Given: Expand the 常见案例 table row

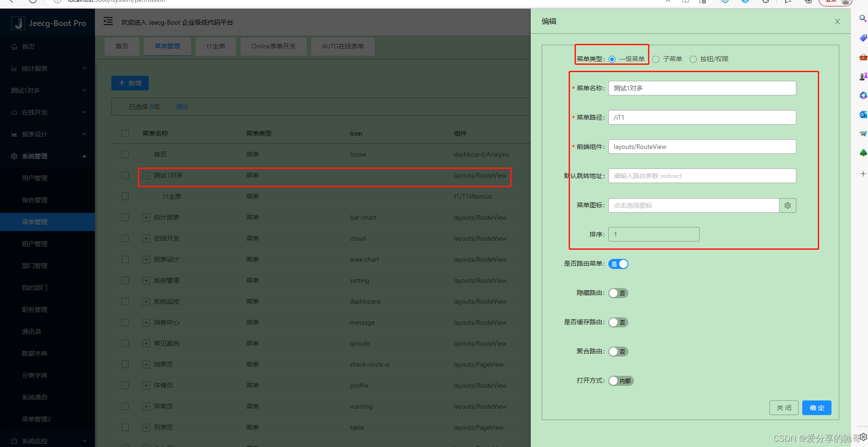Looking at the screenshot, I should coord(146,343).
